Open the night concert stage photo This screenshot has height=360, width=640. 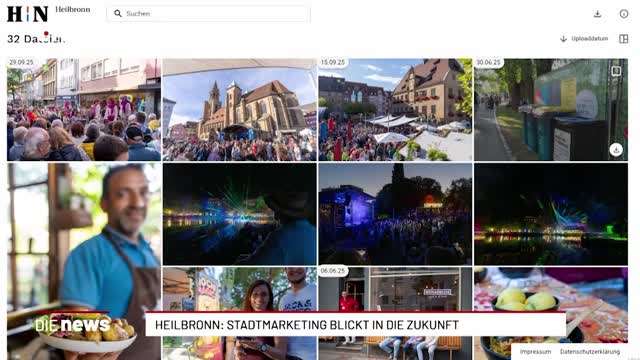click(395, 214)
